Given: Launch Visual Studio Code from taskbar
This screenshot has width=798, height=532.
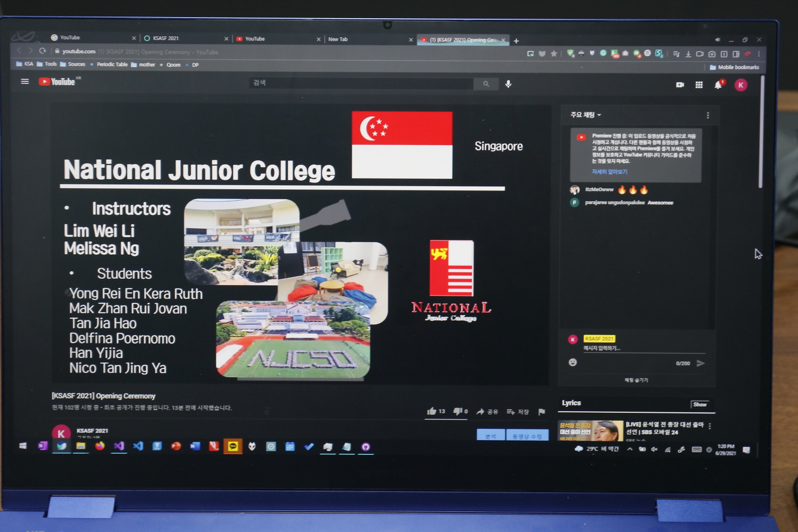Looking at the screenshot, I should [138, 446].
